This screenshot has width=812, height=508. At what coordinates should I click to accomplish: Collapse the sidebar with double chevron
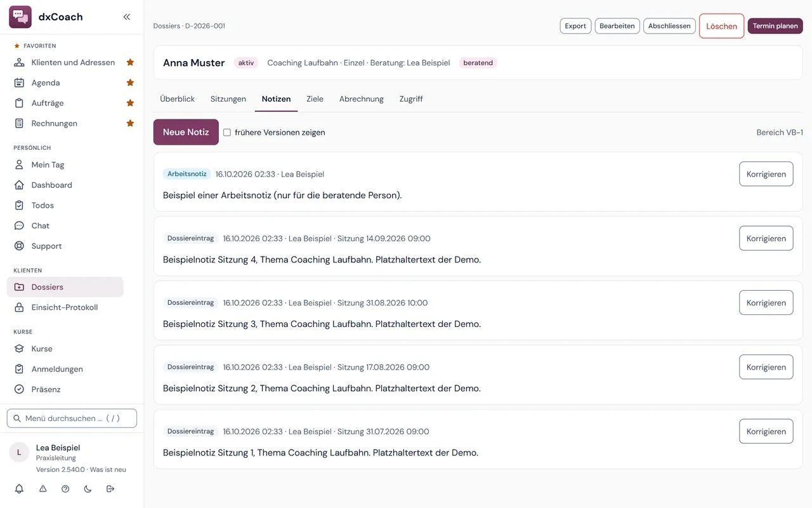click(127, 17)
